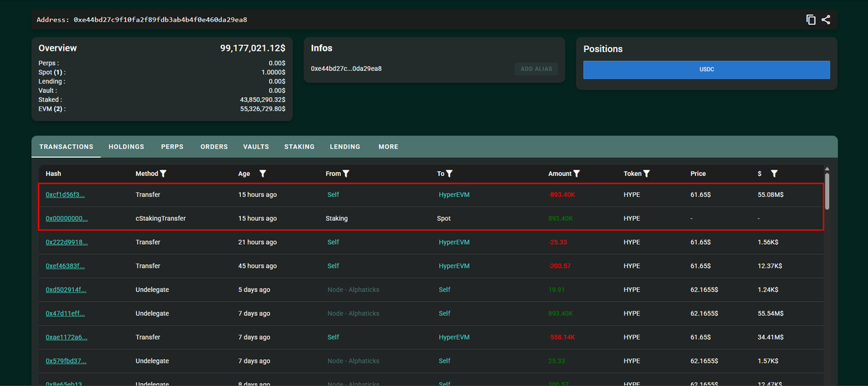Click the 34.41M$ value
868x386 pixels.
coord(772,337)
